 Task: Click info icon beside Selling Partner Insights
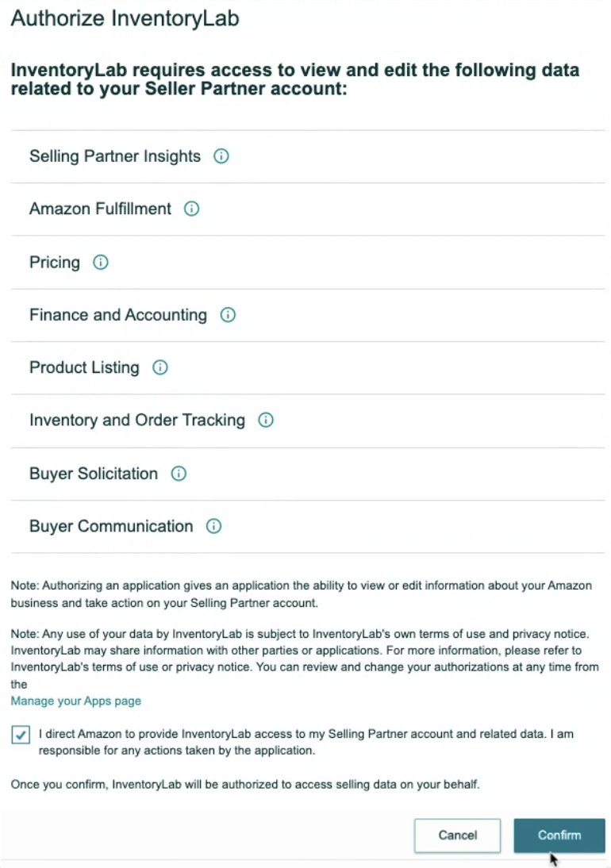(x=221, y=156)
